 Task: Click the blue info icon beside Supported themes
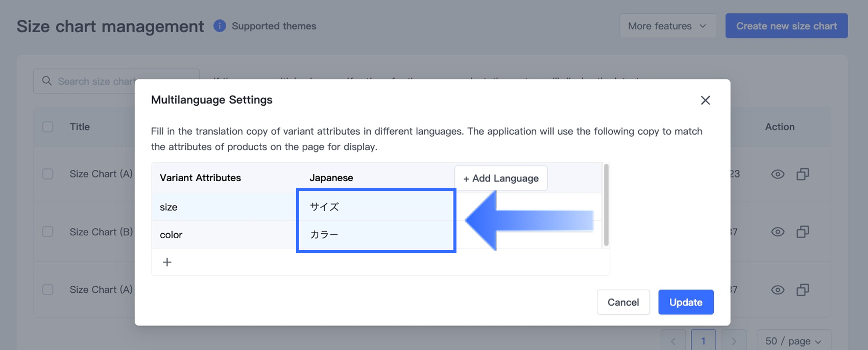pos(220,26)
